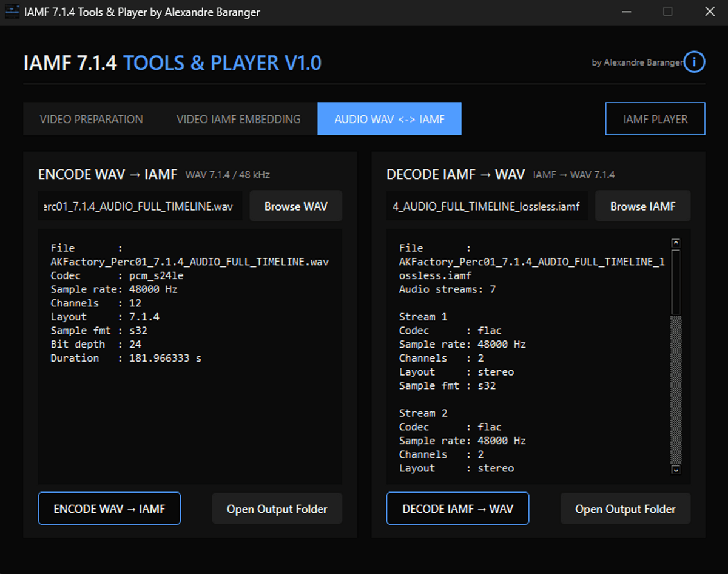Open Output Folder in decode panel

coord(625,508)
